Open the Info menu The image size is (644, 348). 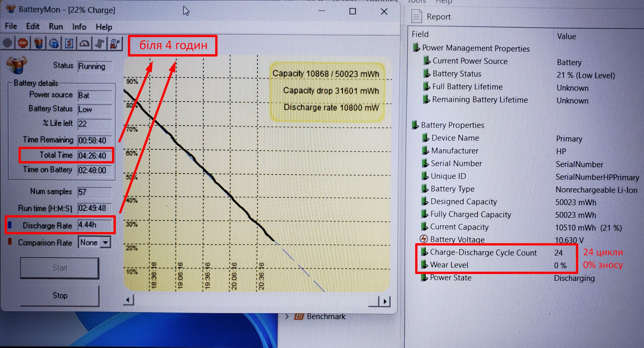(x=79, y=27)
